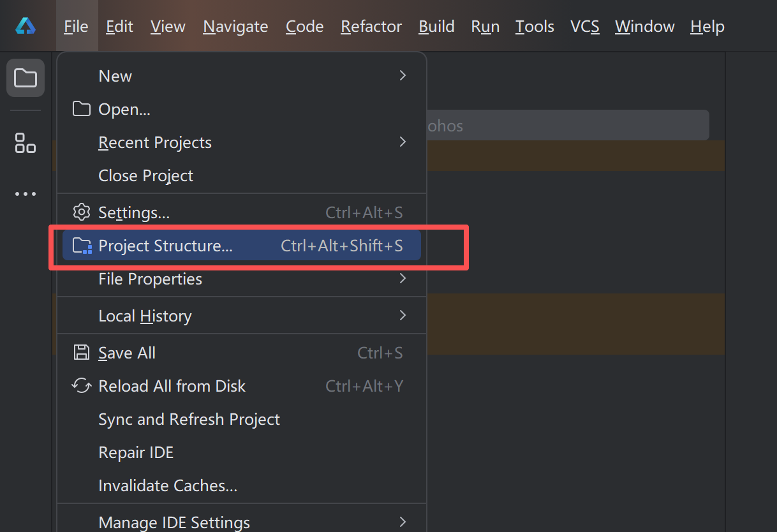This screenshot has width=777, height=532.
Task: Open the View menu
Action: click(x=168, y=26)
